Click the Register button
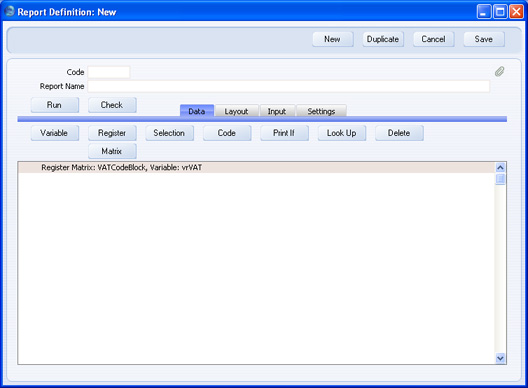 coord(112,133)
